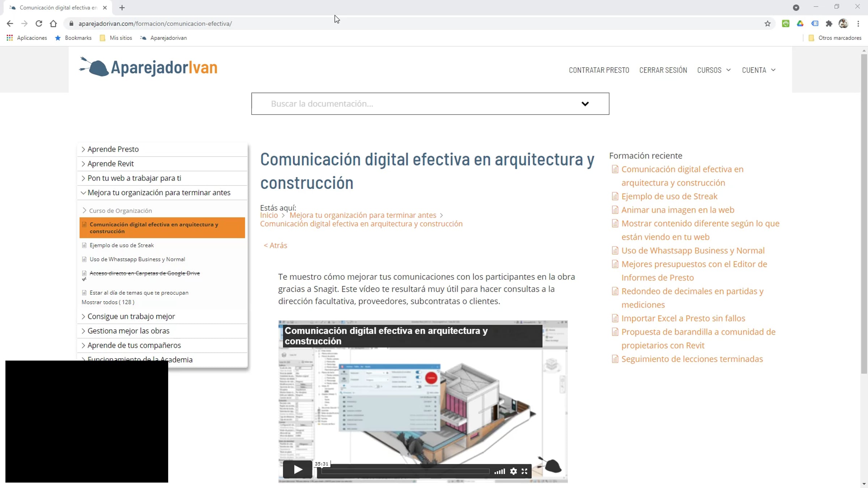This screenshot has width=868, height=488.
Task: Play the embedded video
Action: pyautogui.click(x=297, y=469)
